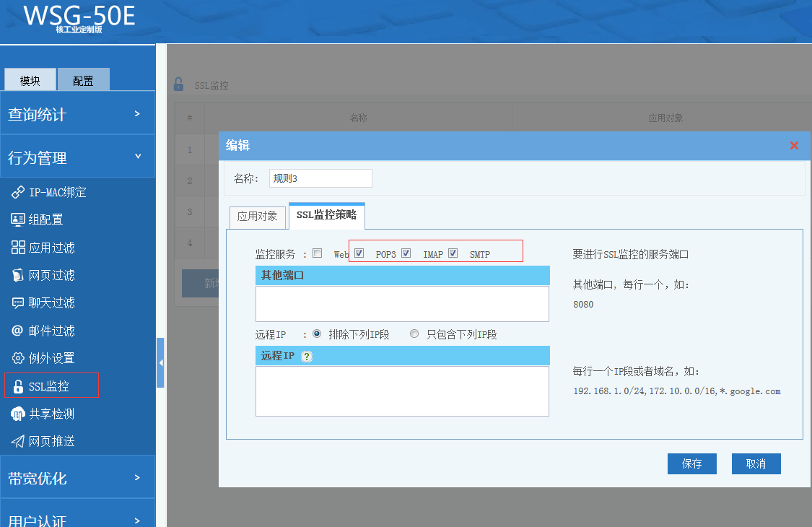Click the 聊天过滤 chat bubble icon

tap(18, 302)
